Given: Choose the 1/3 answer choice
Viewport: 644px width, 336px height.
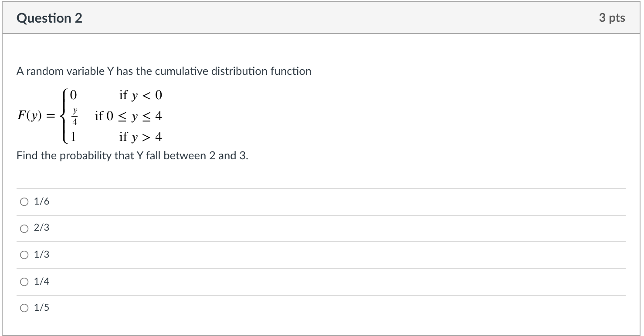Looking at the screenshot, I should 24,255.
